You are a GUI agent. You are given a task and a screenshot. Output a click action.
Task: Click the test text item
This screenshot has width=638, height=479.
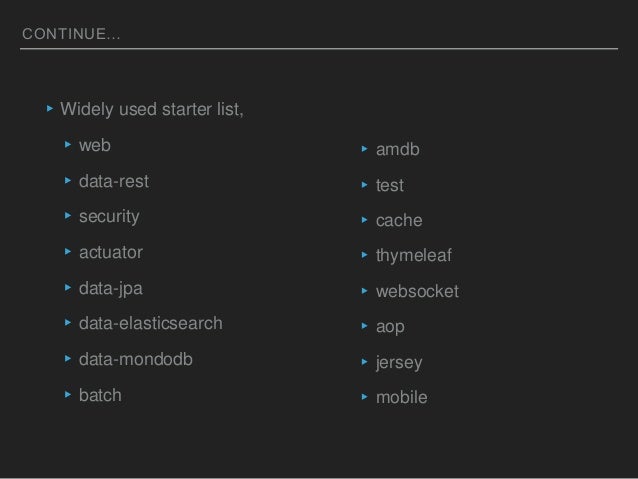[x=389, y=186]
